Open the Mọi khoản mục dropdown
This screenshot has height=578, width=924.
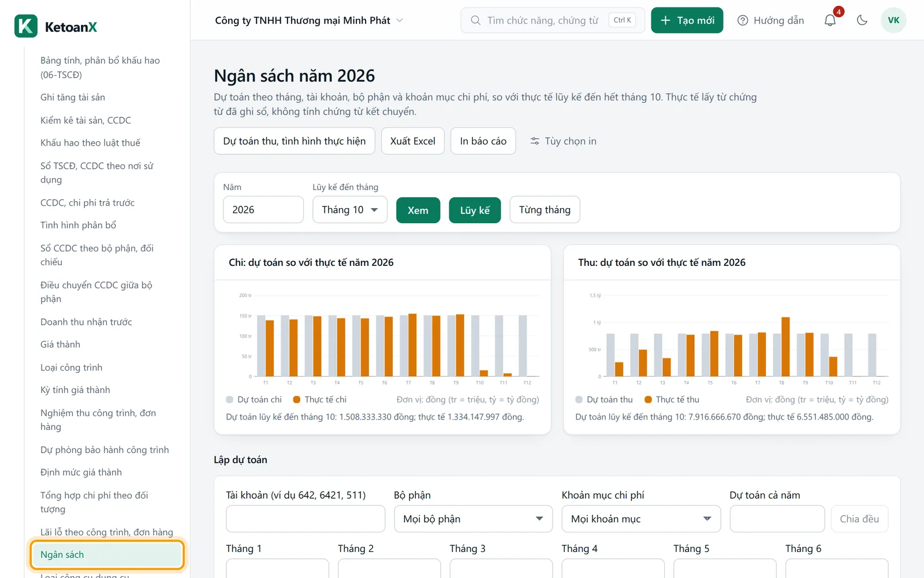coord(641,519)
